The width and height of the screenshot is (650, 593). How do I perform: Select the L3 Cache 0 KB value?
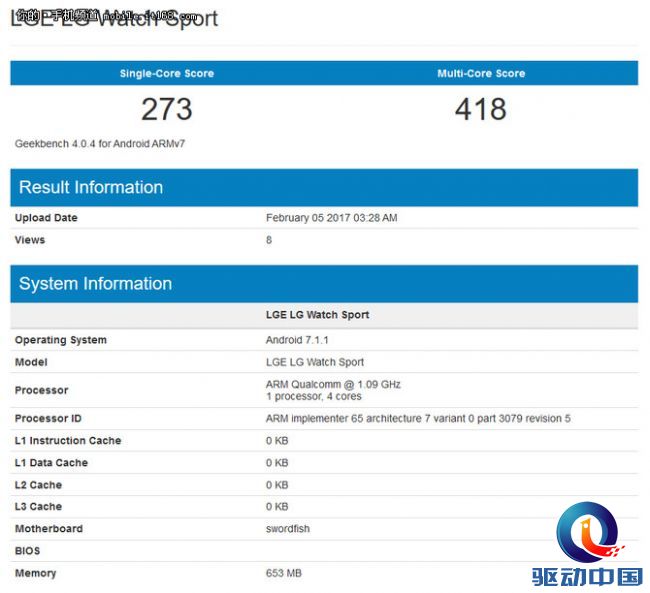click(x=277, y=506)
